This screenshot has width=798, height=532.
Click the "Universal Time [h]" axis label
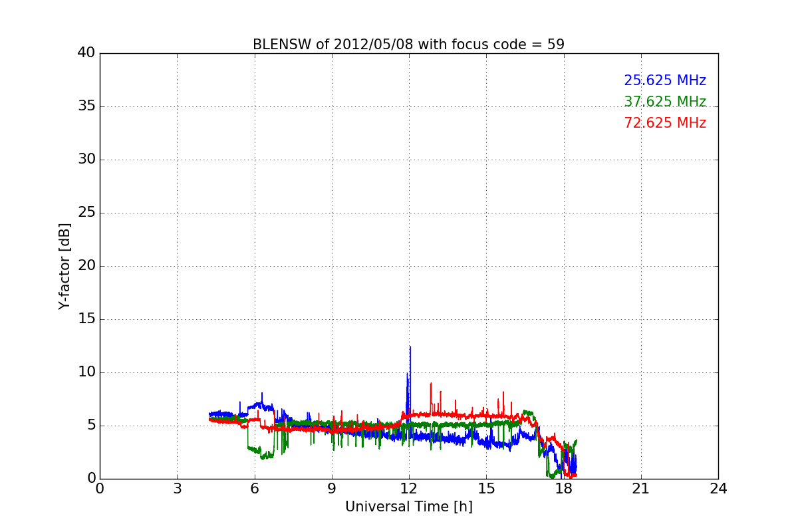click(408, 507)
